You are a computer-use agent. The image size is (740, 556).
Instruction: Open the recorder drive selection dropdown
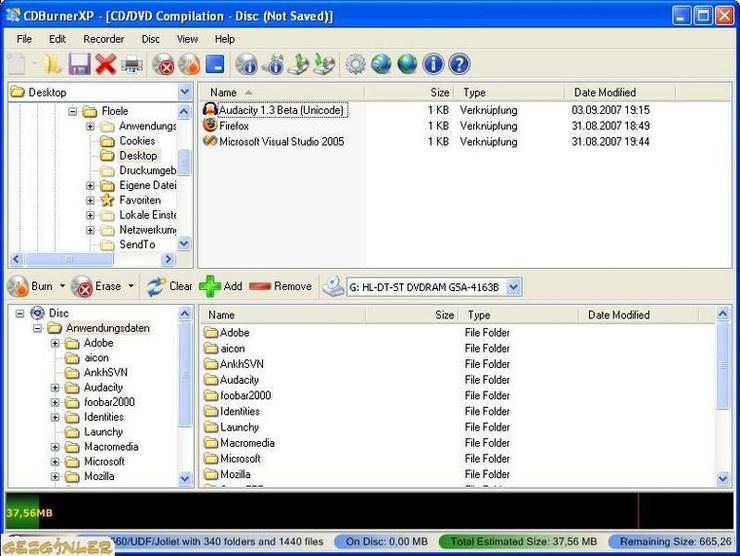tap(514, 287)
